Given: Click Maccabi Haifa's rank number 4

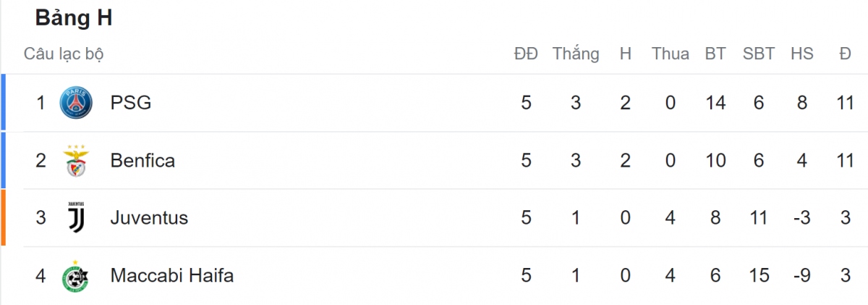Looking at the screenshot, I should point(41,275).
